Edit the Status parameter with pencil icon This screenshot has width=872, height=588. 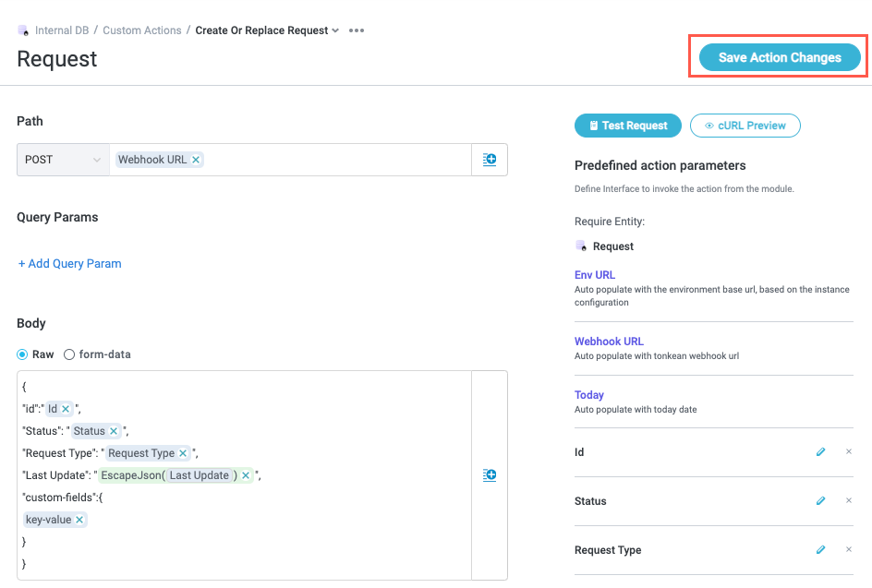tap(820, 501)
